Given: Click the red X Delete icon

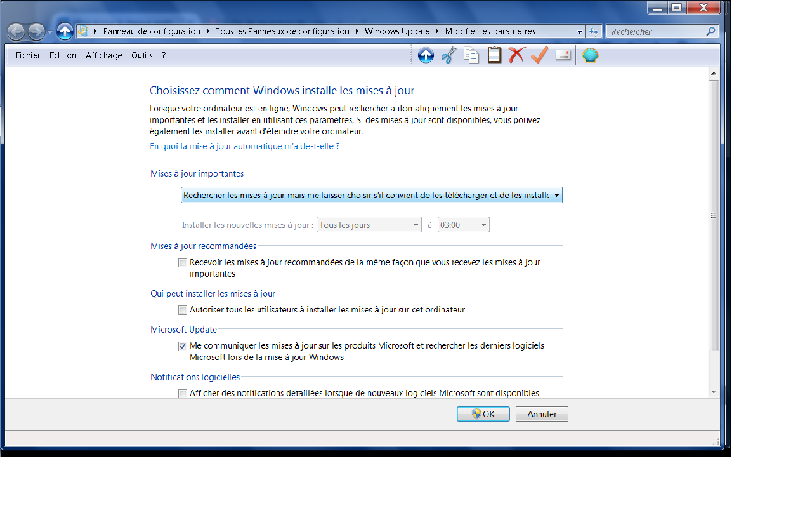Looking at the screenshot, I should coord(516,55).
